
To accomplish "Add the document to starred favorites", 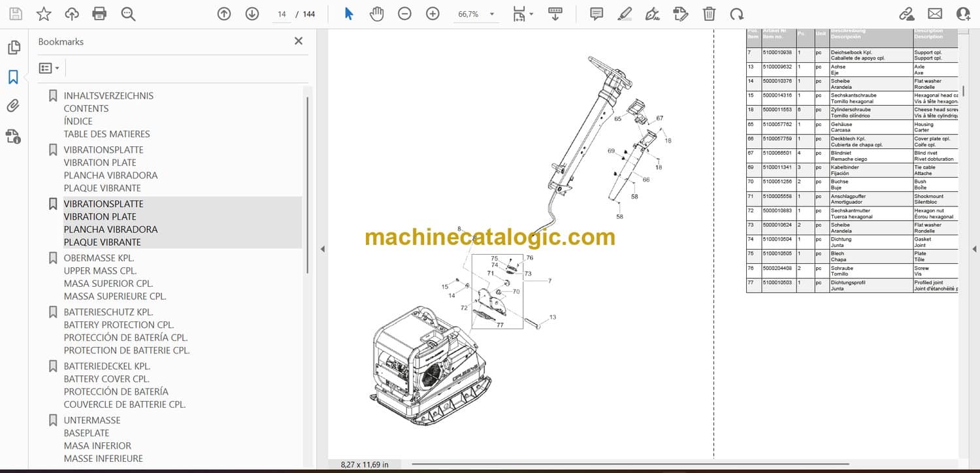I will coord(44,14).
